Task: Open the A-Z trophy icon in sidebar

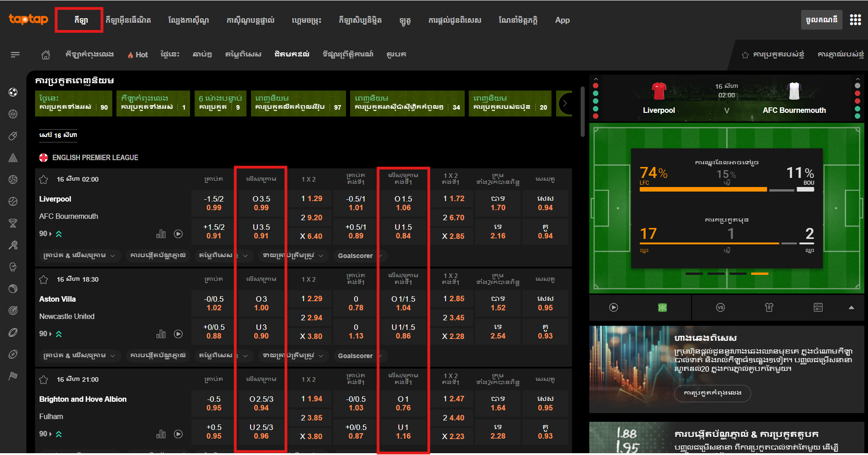Action: click(13, 223)
